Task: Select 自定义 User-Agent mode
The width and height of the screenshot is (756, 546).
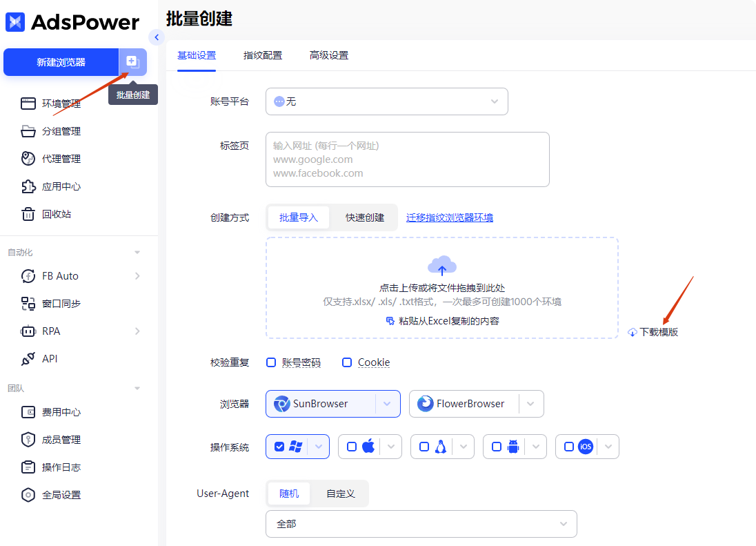Action: [x=340, y=494]
